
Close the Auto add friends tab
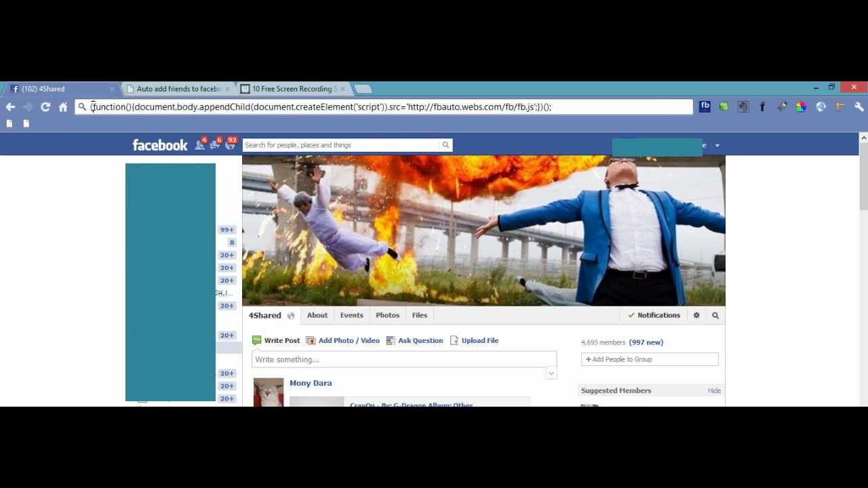tap(227, 89)
